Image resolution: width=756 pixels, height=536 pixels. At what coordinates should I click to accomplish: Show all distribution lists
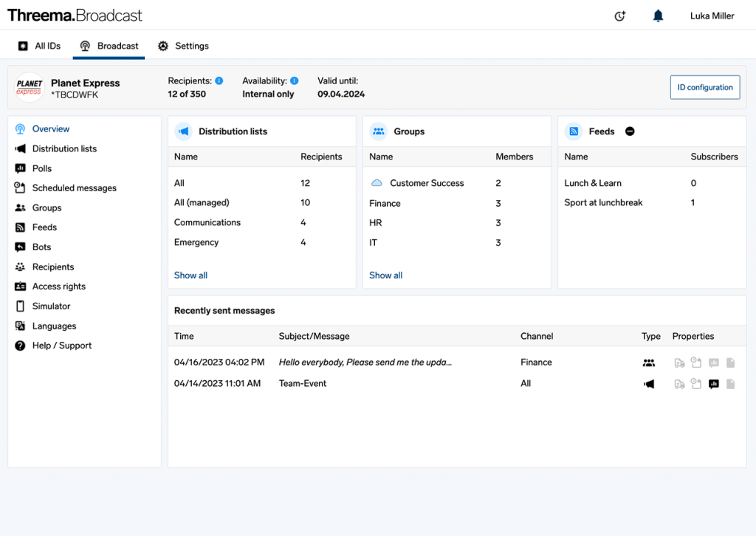point(190,275)
